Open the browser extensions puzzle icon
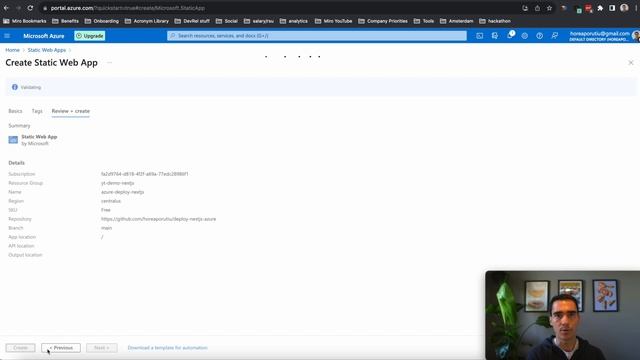The width and height of the screenshot is (640, 360). (600, 8)
